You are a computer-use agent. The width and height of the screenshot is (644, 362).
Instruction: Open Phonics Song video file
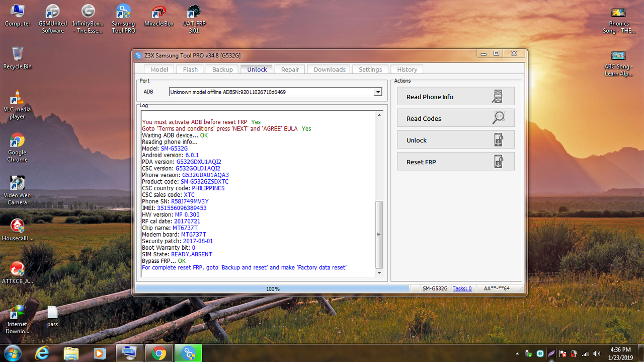[619, 20]
